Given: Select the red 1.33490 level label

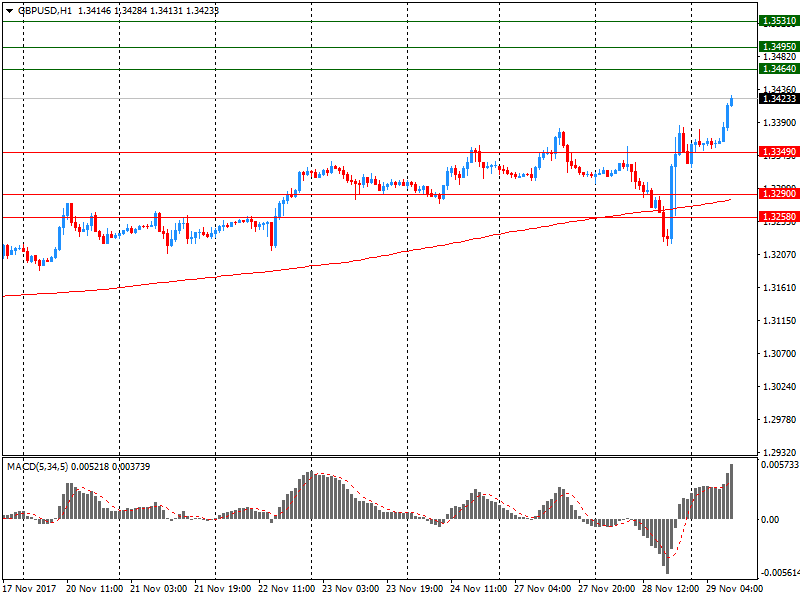Looking at the screenshot, I should coord(779,152).
